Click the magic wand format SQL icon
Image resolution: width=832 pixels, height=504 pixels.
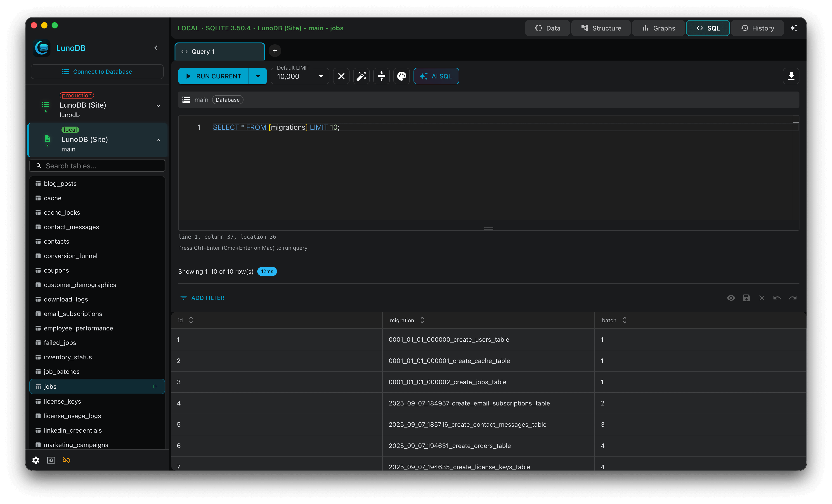click(361, 76)
